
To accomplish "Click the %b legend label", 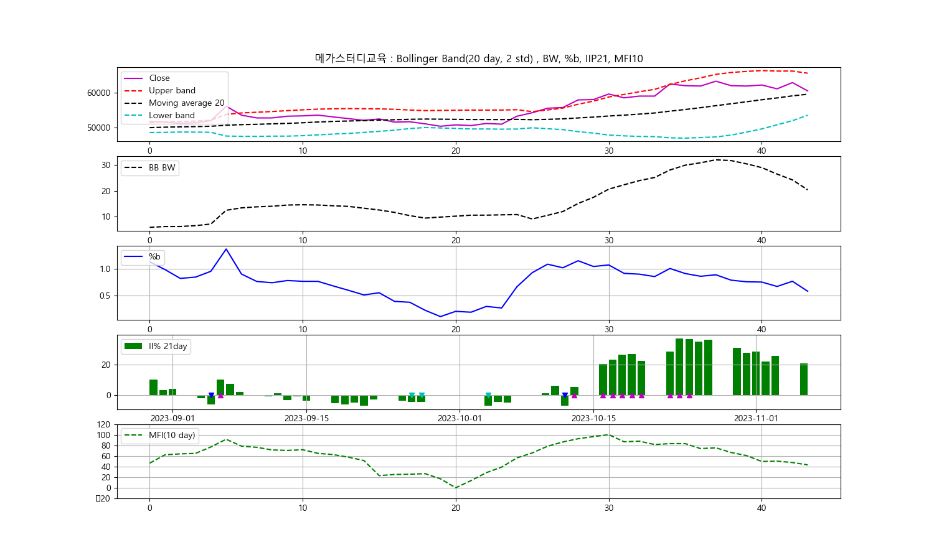I will (x=154, y=257).
